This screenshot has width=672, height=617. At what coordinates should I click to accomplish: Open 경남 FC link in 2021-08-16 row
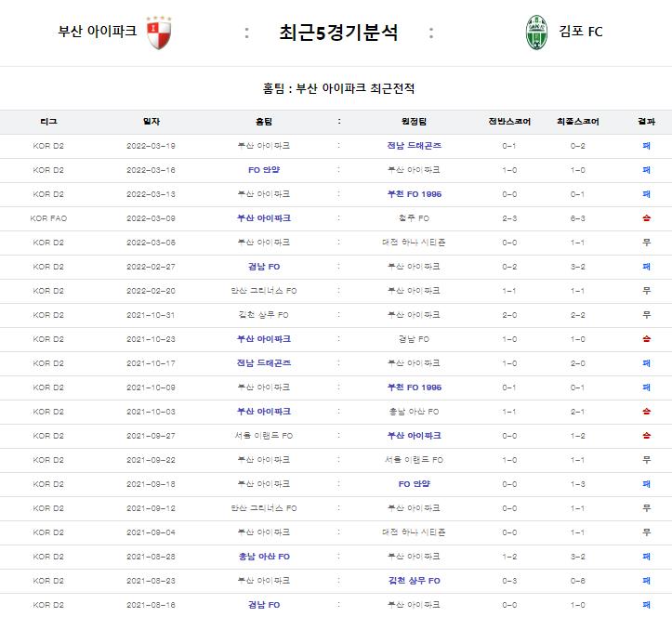264,605
